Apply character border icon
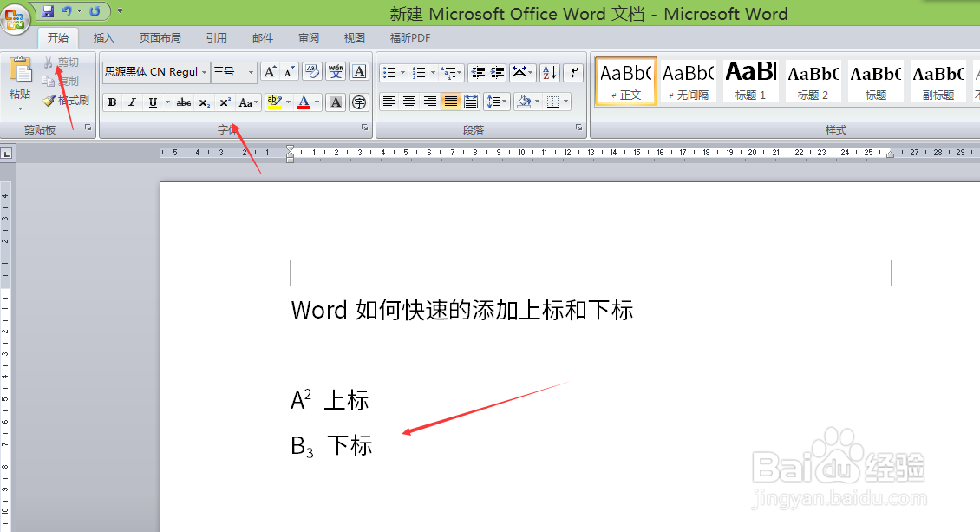This screenshot has width=980, height=532. [359, 72]
